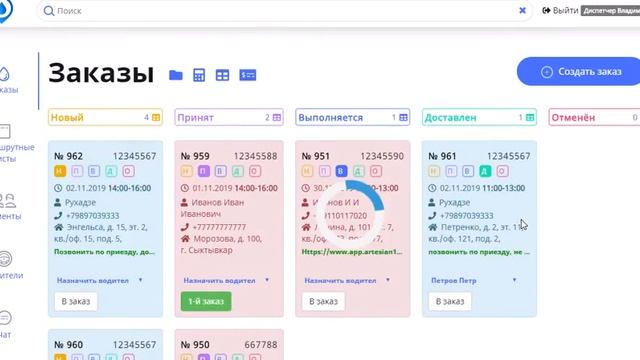Select the Выполняется column tab

tap(353, 118)
